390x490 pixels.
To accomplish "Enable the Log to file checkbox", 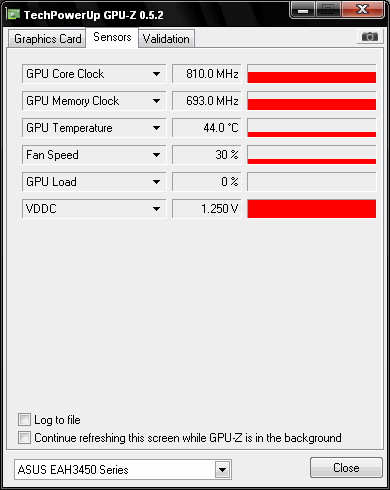I will (24, 420).
